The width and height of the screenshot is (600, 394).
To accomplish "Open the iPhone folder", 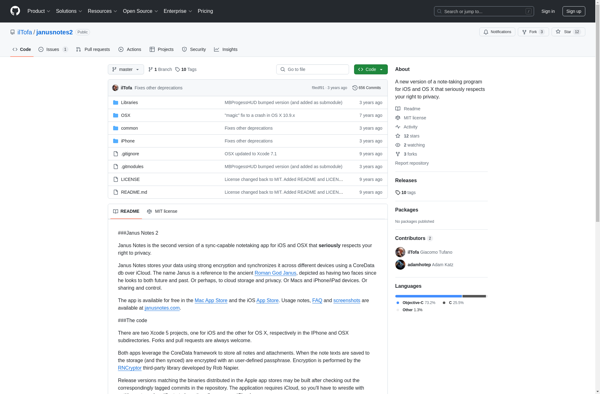I will pos(128,141).
